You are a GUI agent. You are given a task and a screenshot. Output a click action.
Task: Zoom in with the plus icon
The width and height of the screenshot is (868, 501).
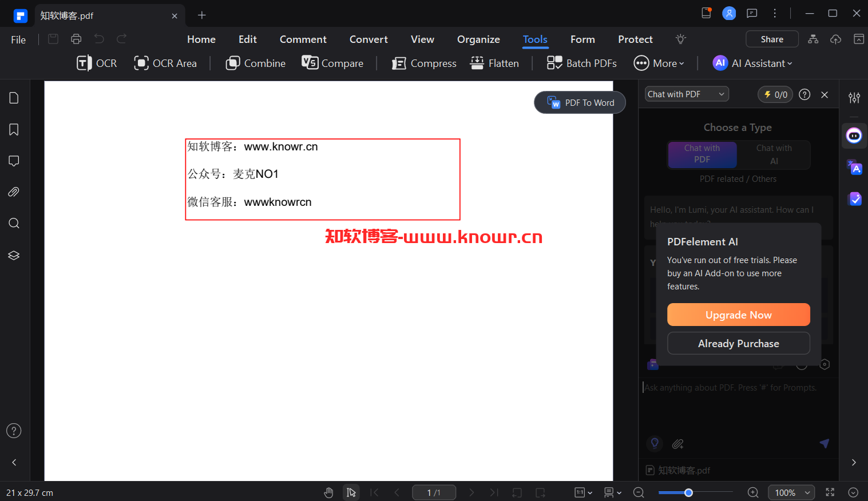pos(753,492)
